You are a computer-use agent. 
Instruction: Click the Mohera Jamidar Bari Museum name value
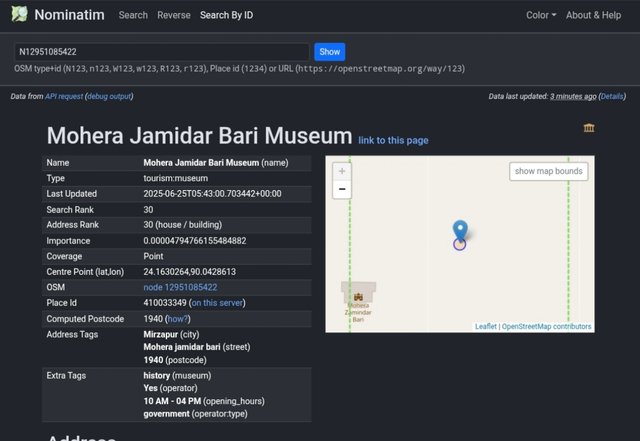[x=216, y=163]
